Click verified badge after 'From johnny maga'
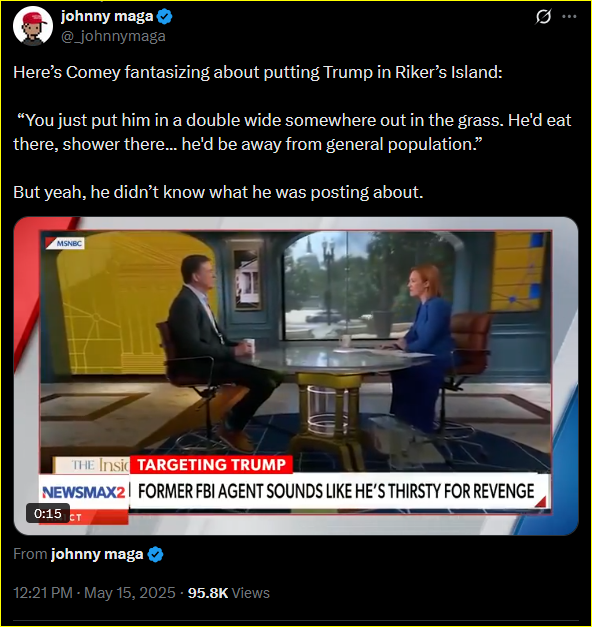 click(x=156, y=555)
